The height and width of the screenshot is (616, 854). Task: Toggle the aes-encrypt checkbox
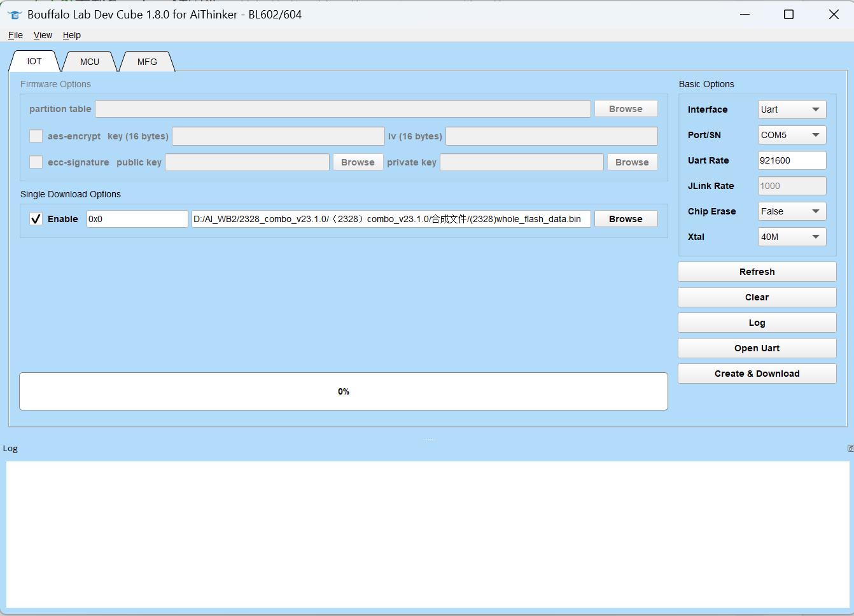click(36, 136)
